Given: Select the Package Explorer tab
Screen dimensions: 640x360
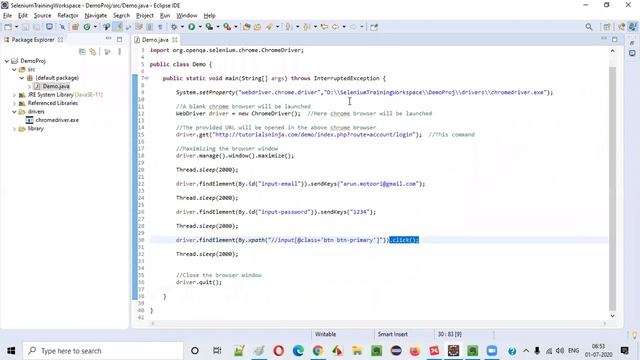Looking at the screenshot, I should click(x=33, y=40).
